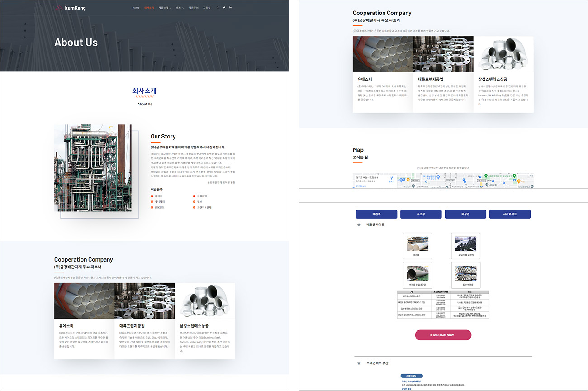Click the check icon next to 프랜지 / 판재
This screenshot has height=391, width=588.
click(x=194, y=207)
